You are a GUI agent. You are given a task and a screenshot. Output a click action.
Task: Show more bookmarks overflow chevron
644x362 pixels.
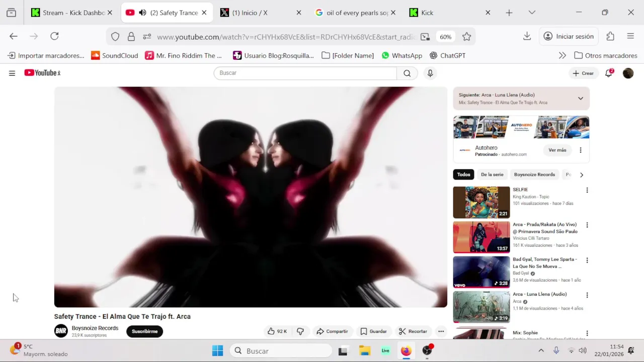click(562, 55)
